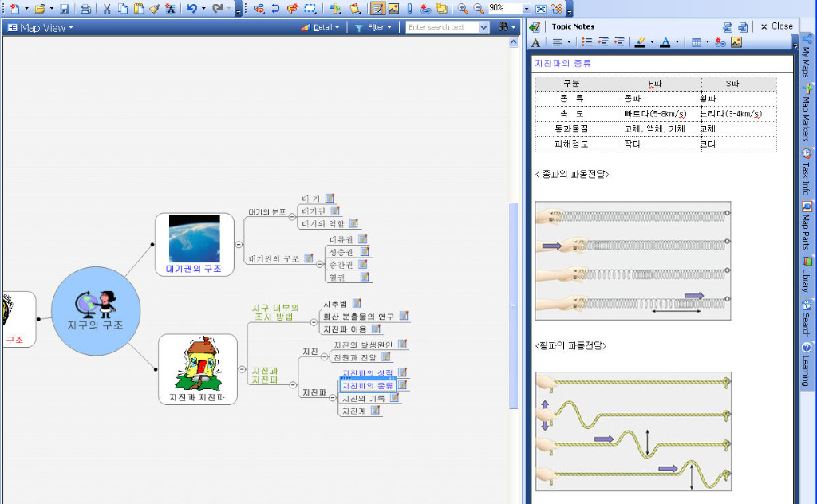The image size is (817, 504).
Task: Open the Detail dropdown menu
Action: tap(320, 27)
